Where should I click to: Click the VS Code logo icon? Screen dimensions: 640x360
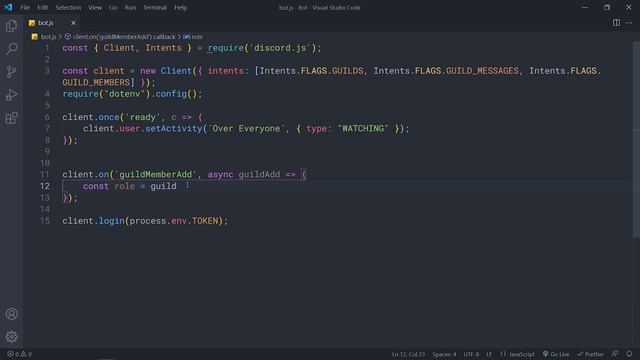8,7
